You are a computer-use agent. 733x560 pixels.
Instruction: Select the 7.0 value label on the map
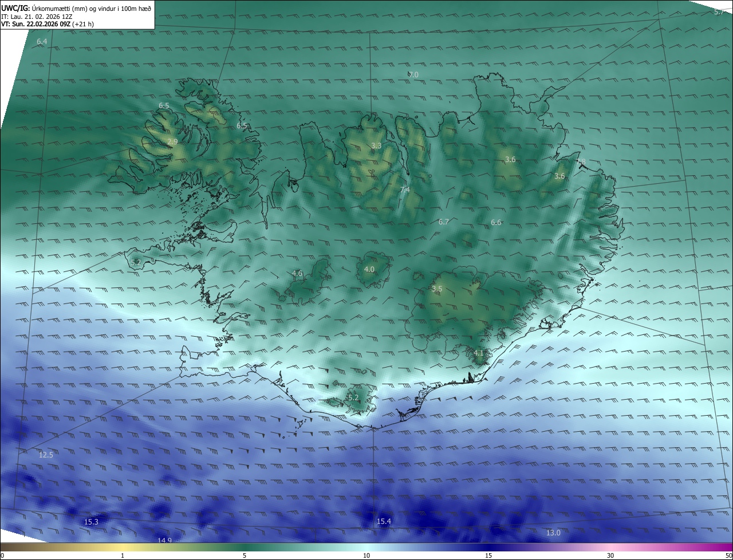tap(413, 75)
